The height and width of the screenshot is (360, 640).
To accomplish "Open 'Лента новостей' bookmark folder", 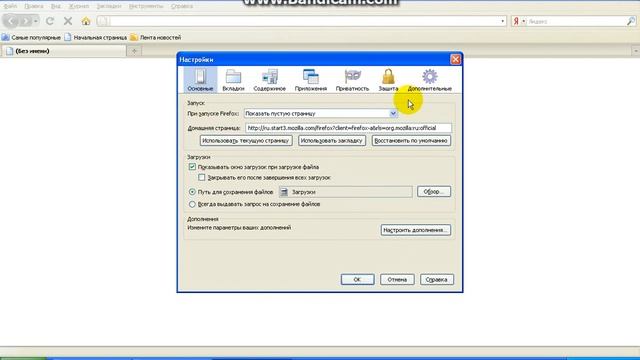I will pos(156,38).
